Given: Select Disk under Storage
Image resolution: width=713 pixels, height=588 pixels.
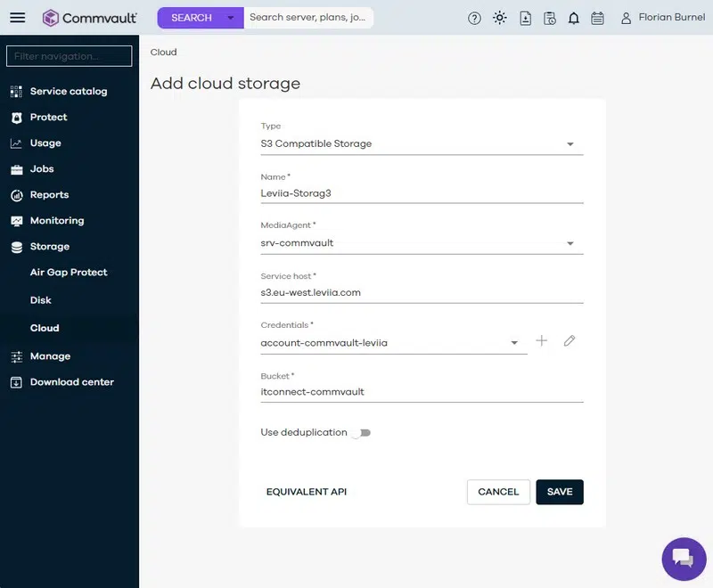Looking at the screenshot, I should (x=41, y=300).
